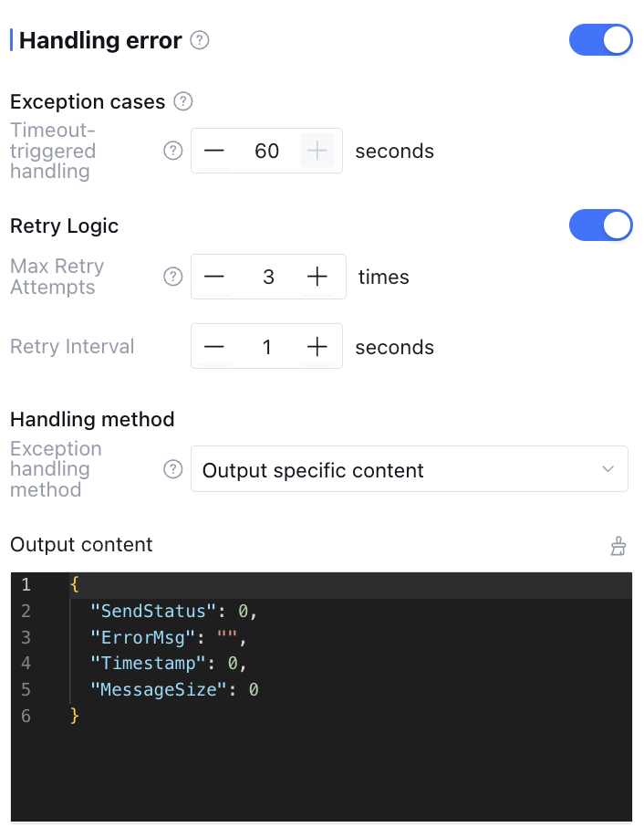The height and width of the screenshot is (838, 644).
Task: Click help icon for Timeout-triggered handling
Action: (172, 151)
